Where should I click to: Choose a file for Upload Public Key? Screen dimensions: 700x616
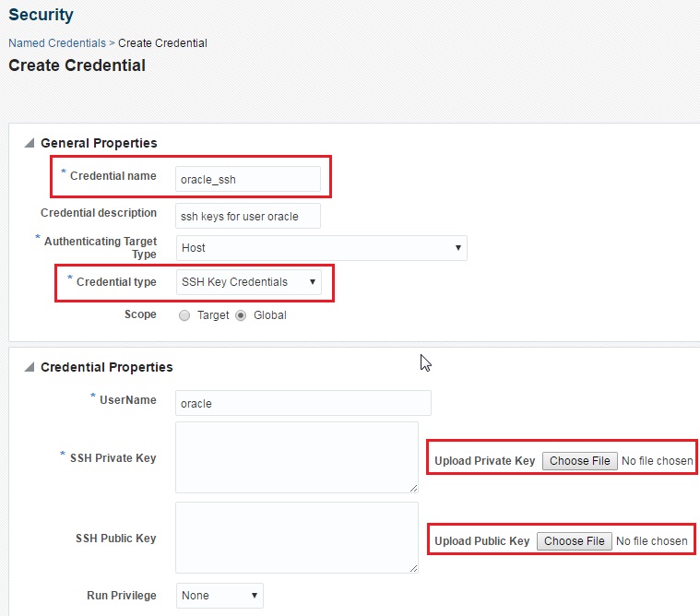click(575, 541)
